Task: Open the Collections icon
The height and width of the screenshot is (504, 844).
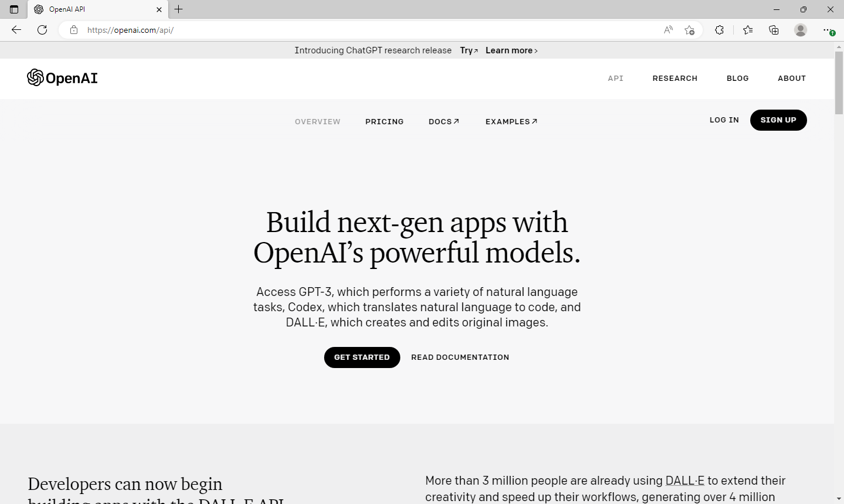Action: pos(774,30)
